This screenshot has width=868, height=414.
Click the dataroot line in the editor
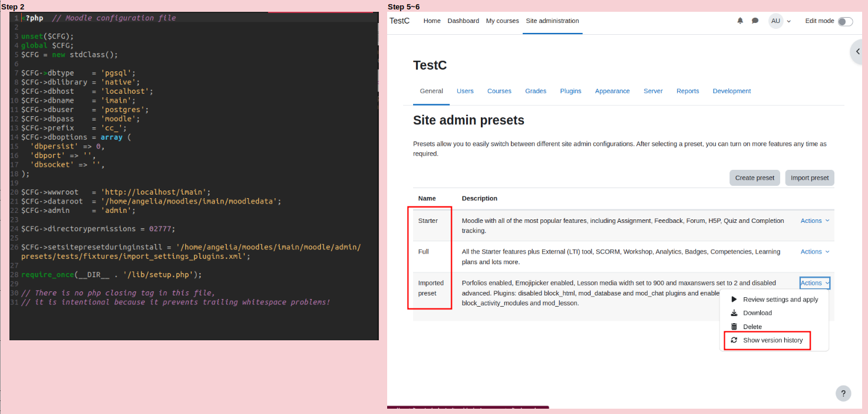coord(151,201)
